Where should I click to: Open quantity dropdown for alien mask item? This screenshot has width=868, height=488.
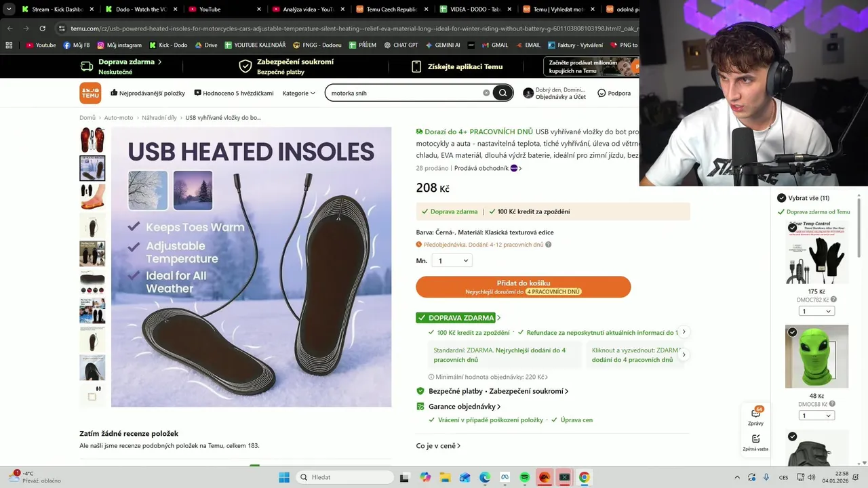click(x=816, y=415)
